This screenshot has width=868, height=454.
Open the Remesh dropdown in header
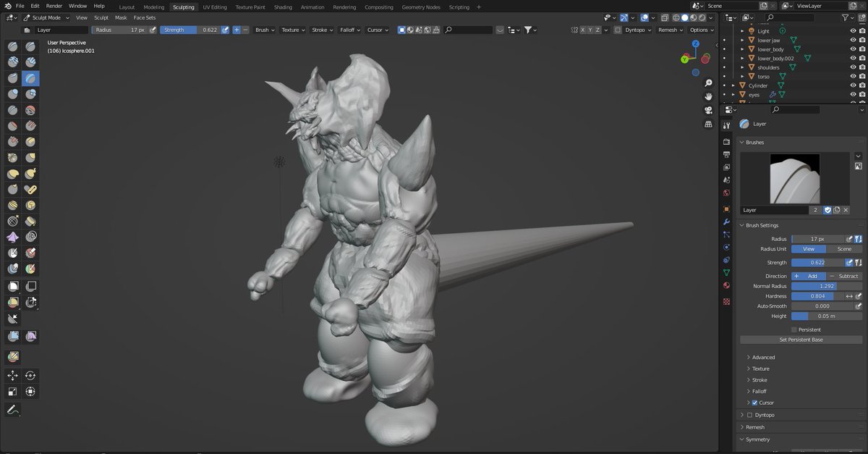[670, 30]
